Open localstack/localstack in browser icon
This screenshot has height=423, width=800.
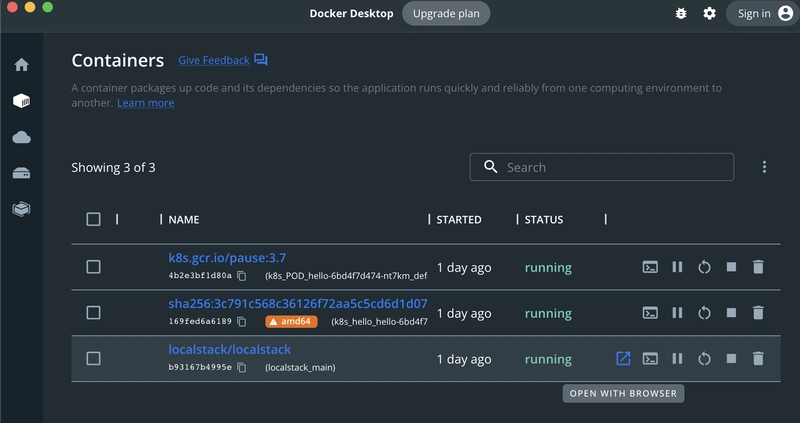[623, 358]
